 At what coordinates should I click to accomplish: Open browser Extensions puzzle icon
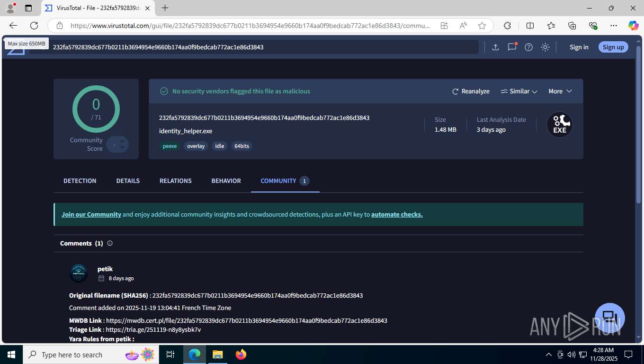pos(507,26)
